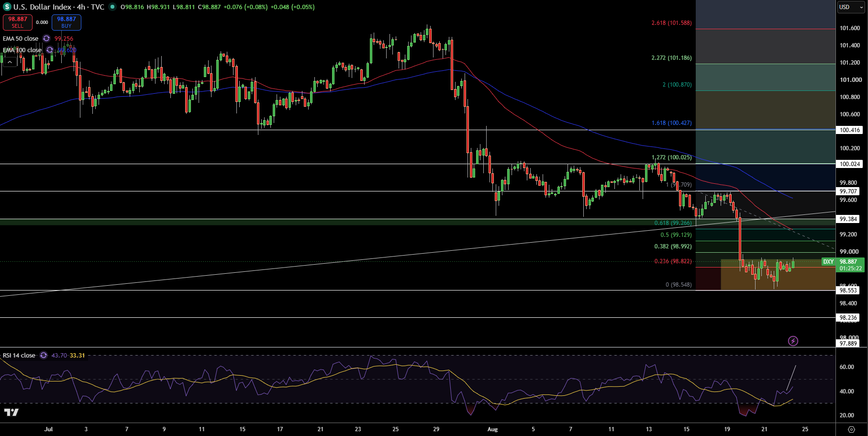Click the 99.707 price axis label
Screen dimensions: 868x436
click(x=849, y=191)
